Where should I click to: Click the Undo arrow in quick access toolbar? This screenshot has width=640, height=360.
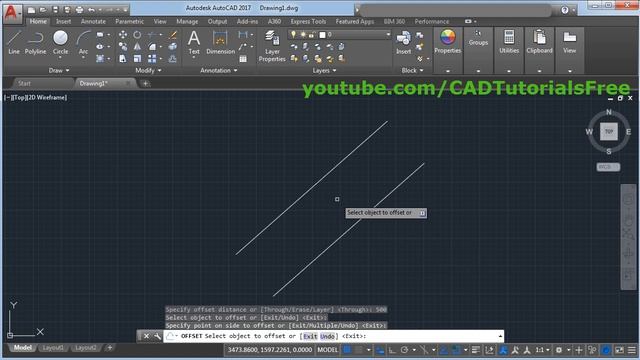coord(91,9)
